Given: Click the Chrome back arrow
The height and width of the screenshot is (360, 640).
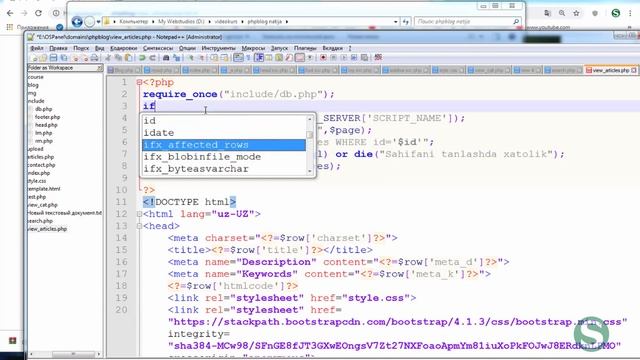Looking at the screenshot, I should point(10,13).
